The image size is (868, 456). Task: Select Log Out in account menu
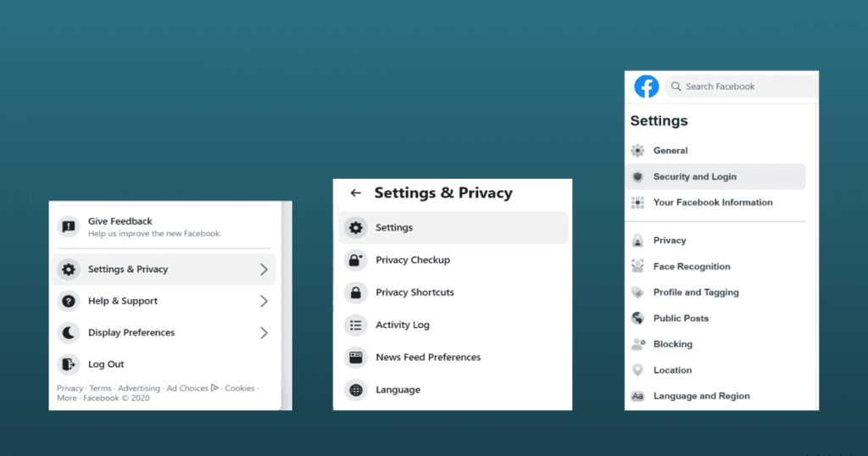(164, 364)
